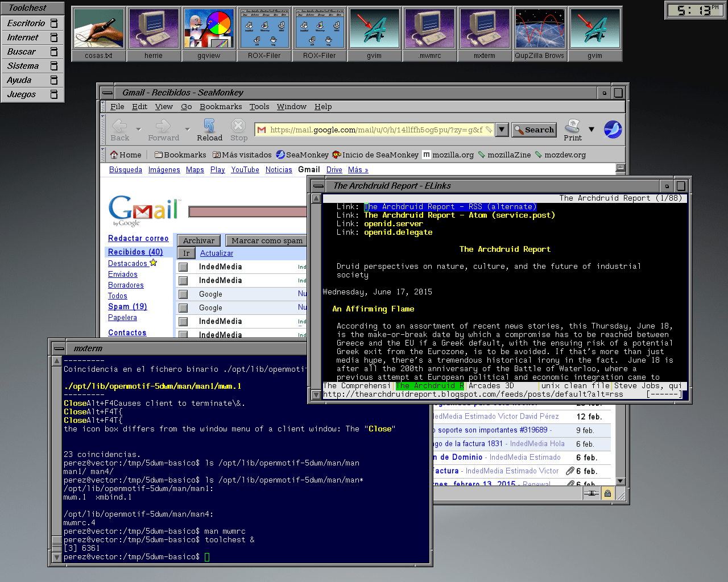Click the Home bookmark in SeaMonkey
728x582 pixels.
[126, 155]
